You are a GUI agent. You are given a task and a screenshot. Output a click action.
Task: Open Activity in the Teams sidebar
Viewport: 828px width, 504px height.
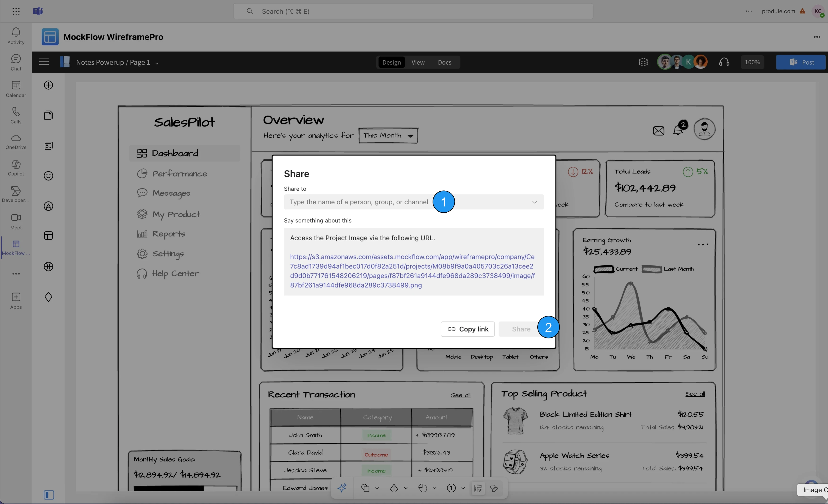[x=16, y=36]
